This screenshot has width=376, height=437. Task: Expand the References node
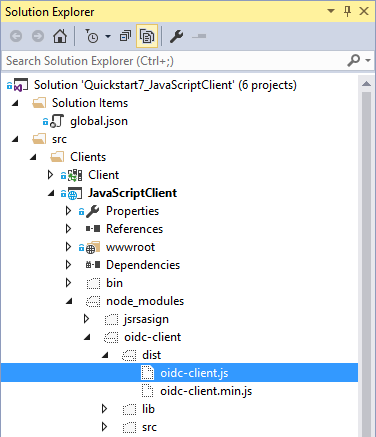point(68,229)
